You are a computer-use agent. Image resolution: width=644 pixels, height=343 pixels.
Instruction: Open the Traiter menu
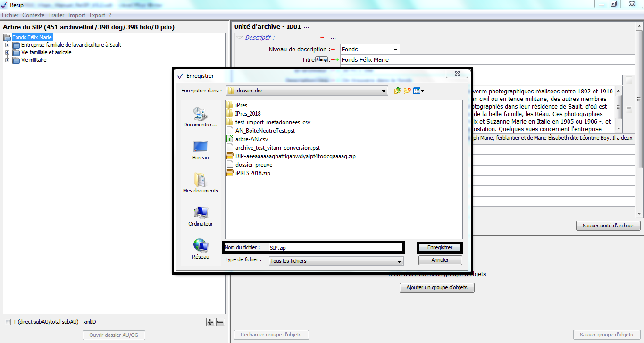[x=56, y=15]
